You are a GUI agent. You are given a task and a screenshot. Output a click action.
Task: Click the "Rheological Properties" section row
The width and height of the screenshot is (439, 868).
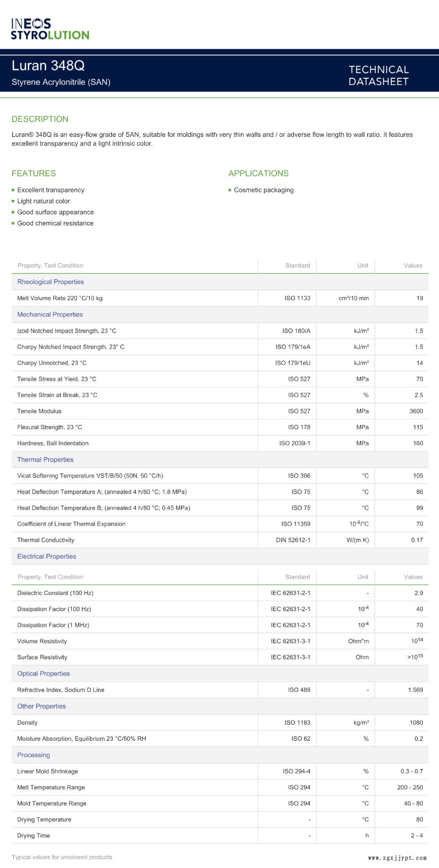pos(220,282)
